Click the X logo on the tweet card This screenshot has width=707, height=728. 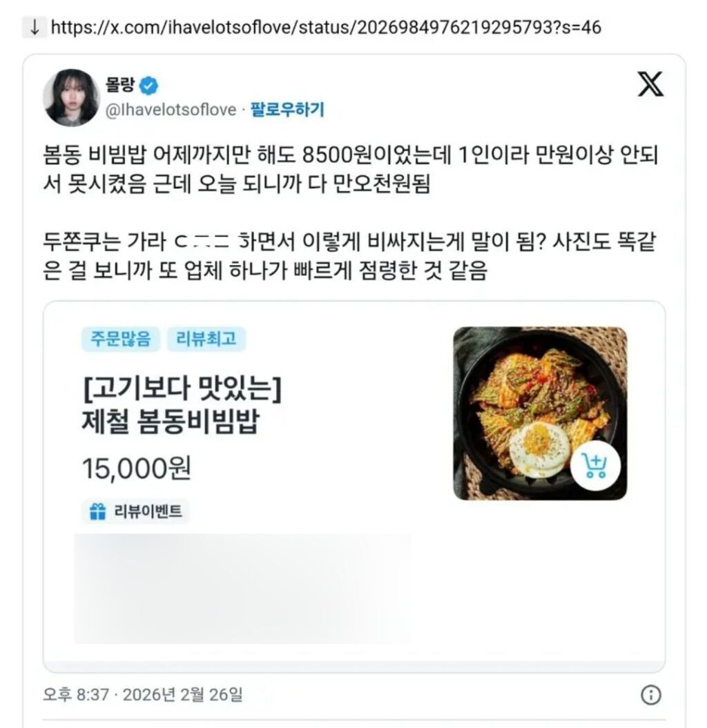[x=651, y=84]
